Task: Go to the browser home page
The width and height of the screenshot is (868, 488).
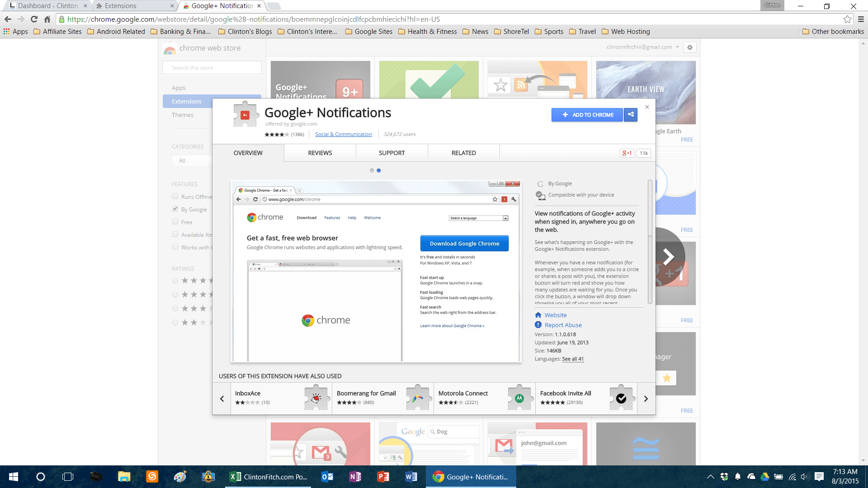Action: click(47, 19)
